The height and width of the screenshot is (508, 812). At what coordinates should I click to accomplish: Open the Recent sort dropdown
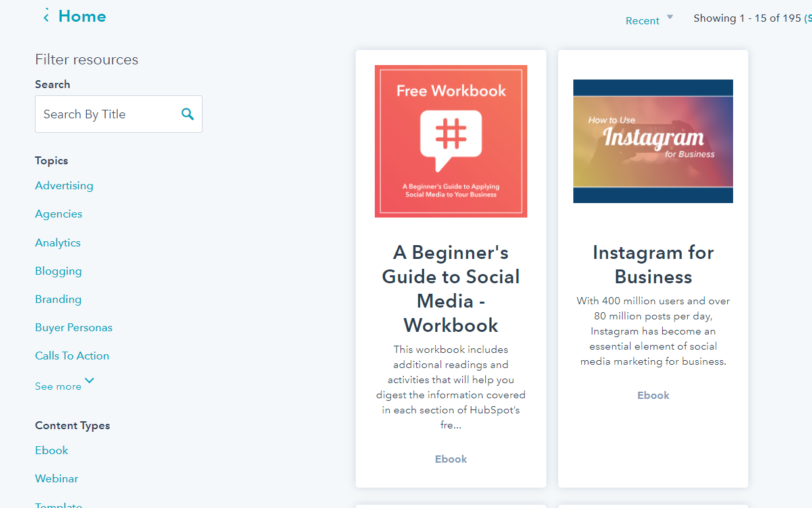pos(650,20)
